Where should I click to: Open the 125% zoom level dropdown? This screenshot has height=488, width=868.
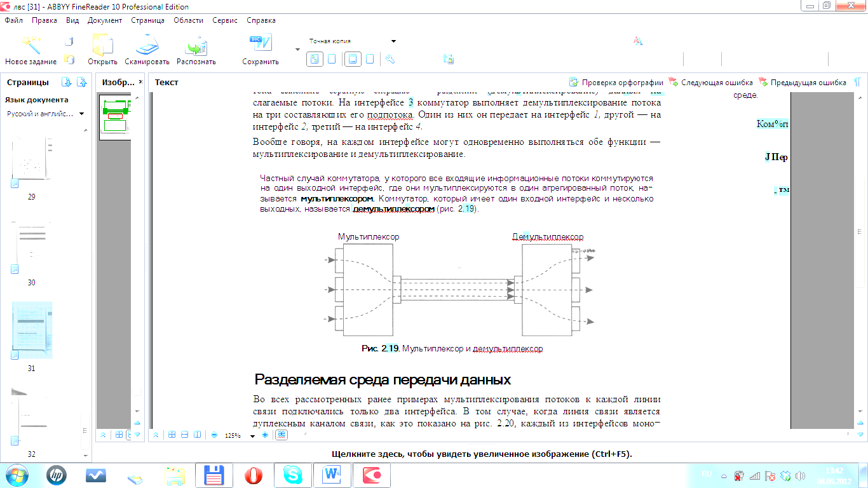pyautogui.click(x=253, y=436)
